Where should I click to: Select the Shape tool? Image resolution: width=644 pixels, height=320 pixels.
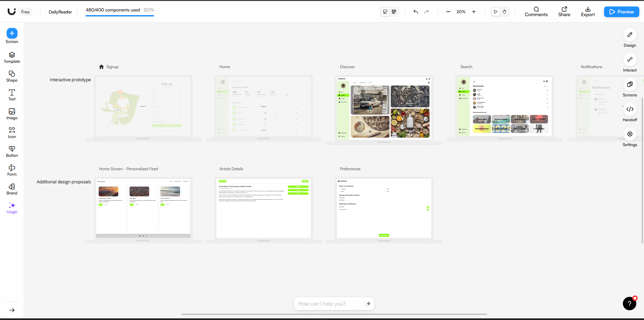12,76
